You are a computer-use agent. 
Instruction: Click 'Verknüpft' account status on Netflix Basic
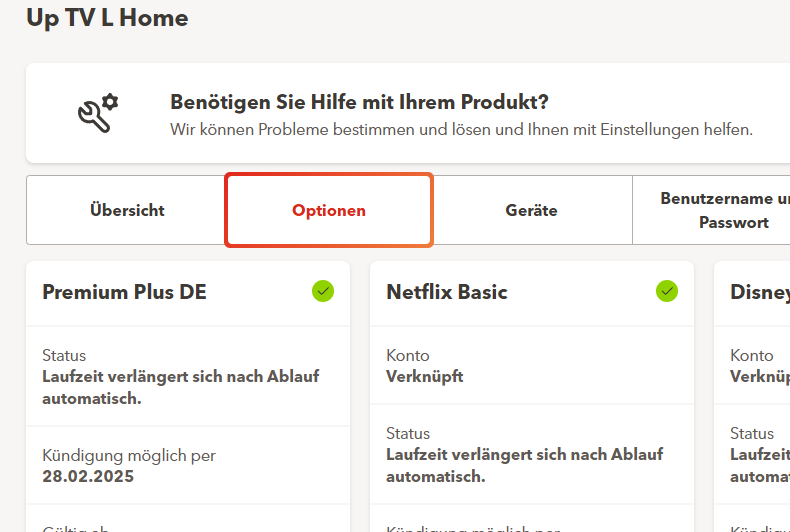[x=425, y=377]
